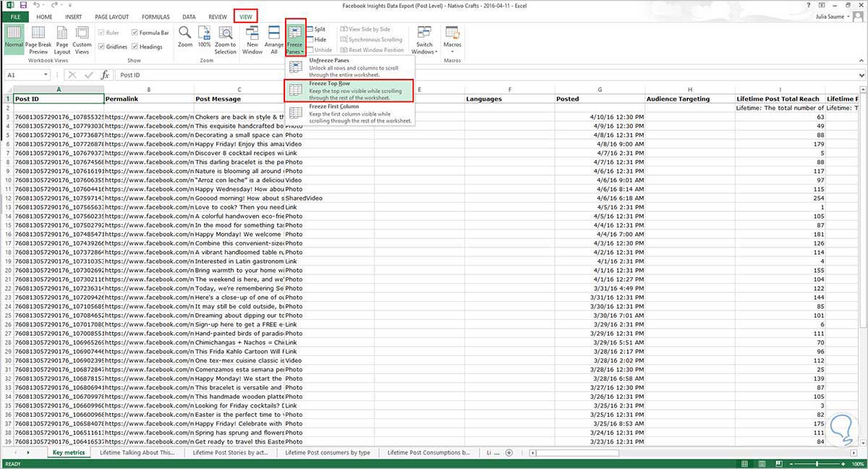The image size is (868, 469).
Task: Choose Freeze First Column menu option
Action: 350,113
